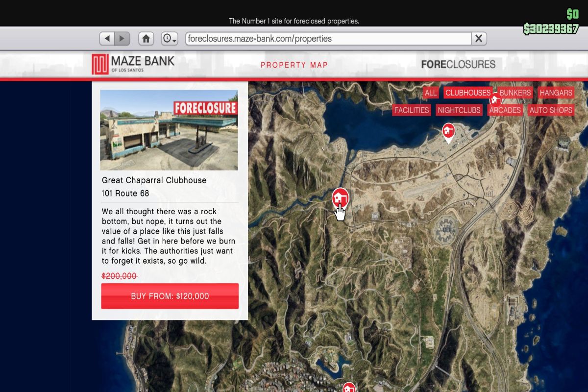This screenshot has width=588, height=392.
Task: Click the Maze Bank logo
Action: 133,64
